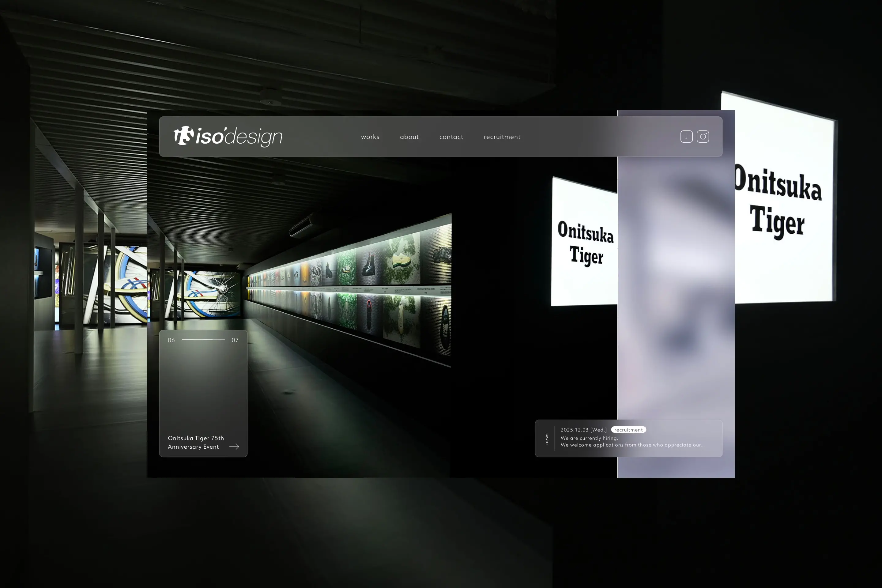Select slide number 06 in the pagination
Viewport: 882px width, 588px height.
tap(172, 340)
